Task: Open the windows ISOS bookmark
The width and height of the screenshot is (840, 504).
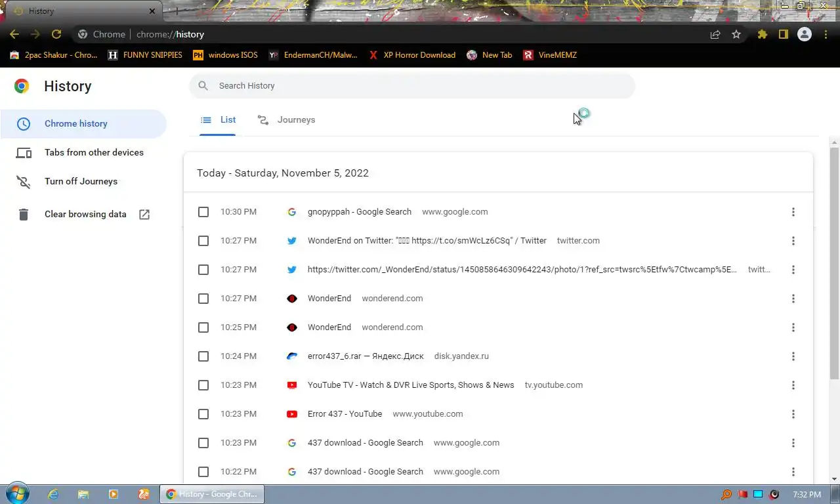Action: point(225,55)
